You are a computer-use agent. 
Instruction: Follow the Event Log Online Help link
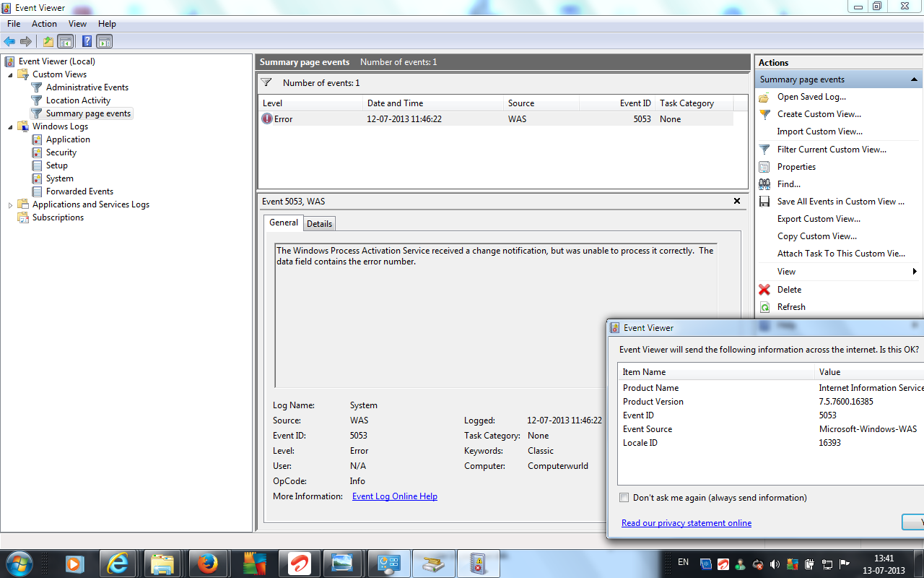tap(394, 496)
